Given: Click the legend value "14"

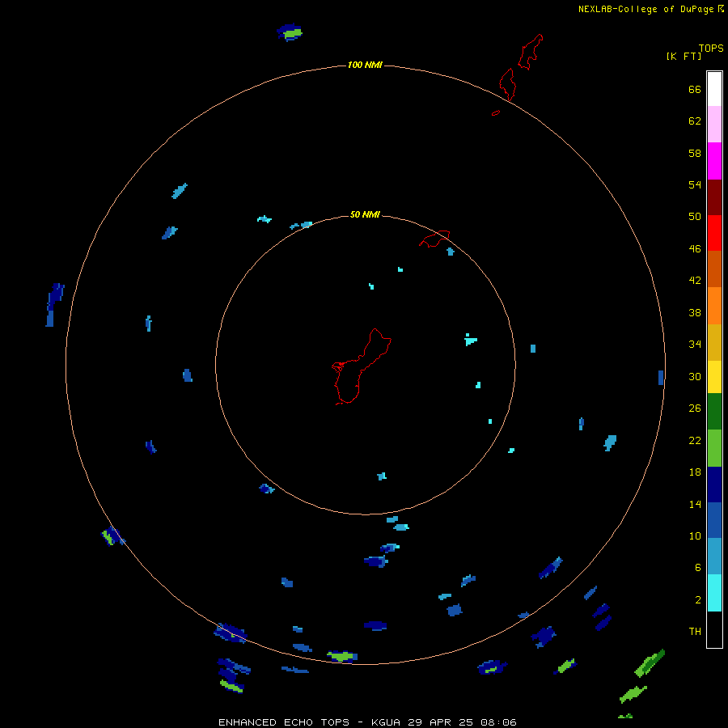Looking at the screenshot, I should click(695, 504).
